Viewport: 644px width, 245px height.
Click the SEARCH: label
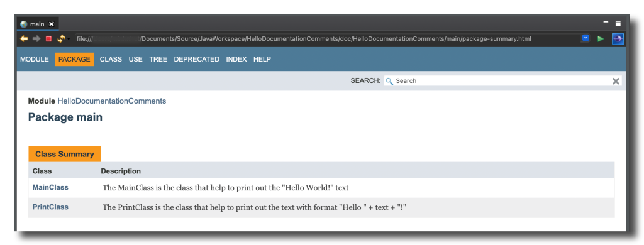click(x=365, y=81)
